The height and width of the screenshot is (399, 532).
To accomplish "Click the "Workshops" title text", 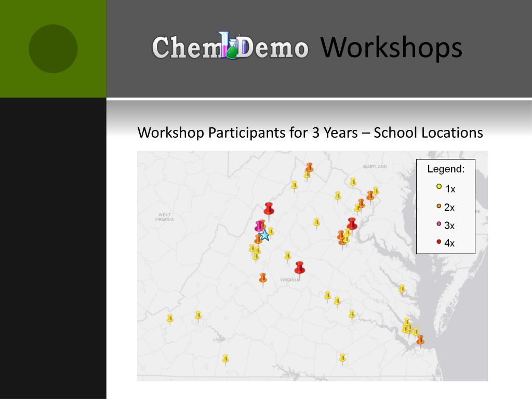I will click(391, 47).
